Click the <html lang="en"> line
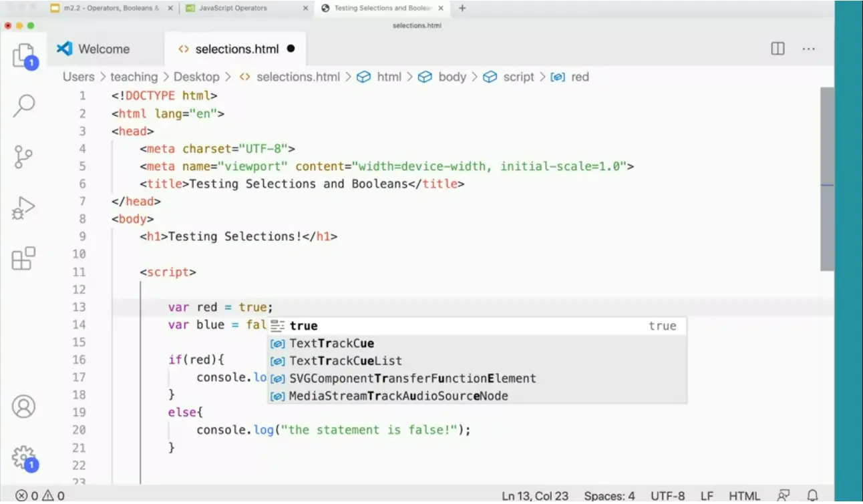Image resolution: width=863 pixels, height=504 pixels. pos(168,113)
